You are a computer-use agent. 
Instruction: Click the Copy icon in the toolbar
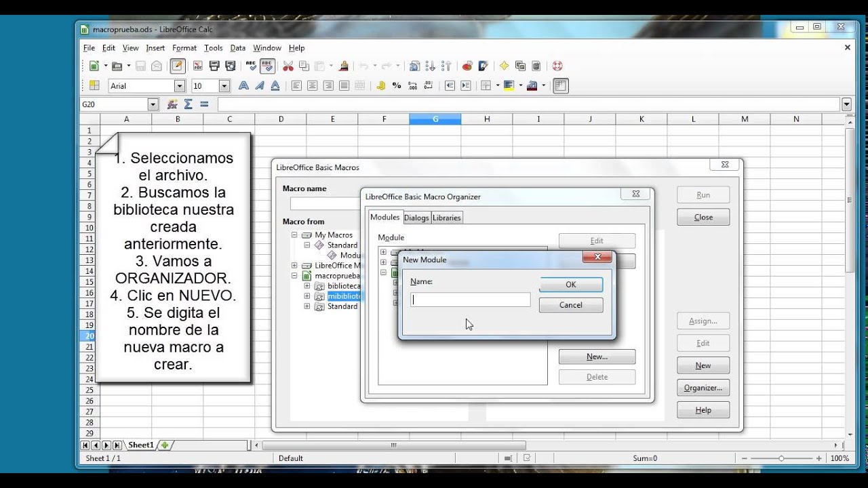304,66
